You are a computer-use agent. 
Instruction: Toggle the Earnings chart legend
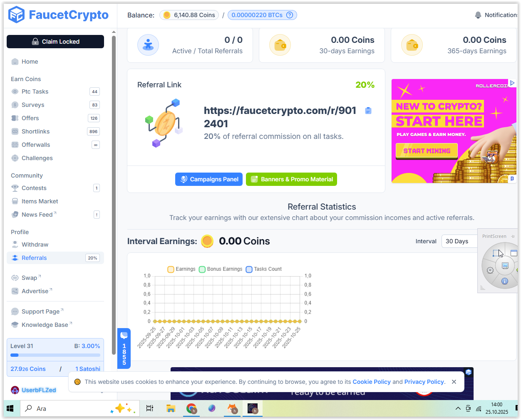pos(181,269)
